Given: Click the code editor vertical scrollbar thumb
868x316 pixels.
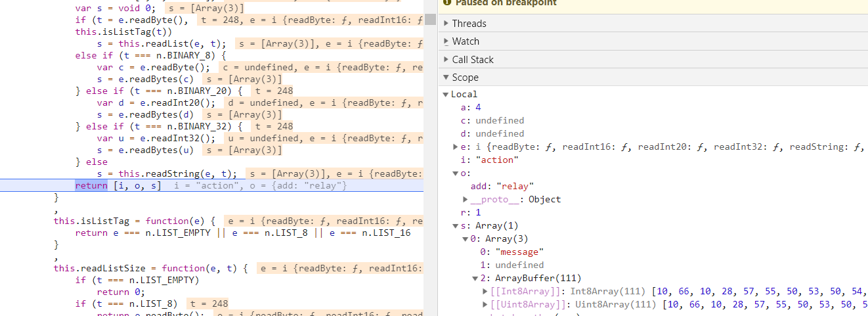Looking at the screenshot, I should coord(430,18).
